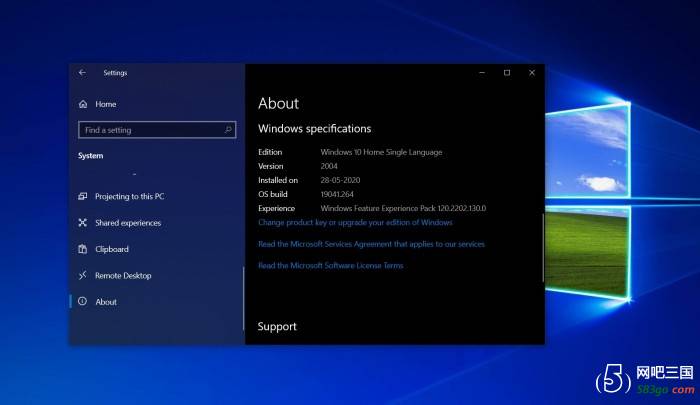Click the install date 28-05-2020
Screen dimensions: 700x405
(340, 180)
